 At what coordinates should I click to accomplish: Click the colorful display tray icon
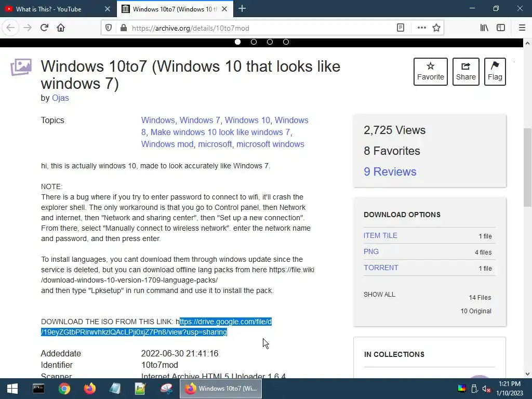click(462, 389)
